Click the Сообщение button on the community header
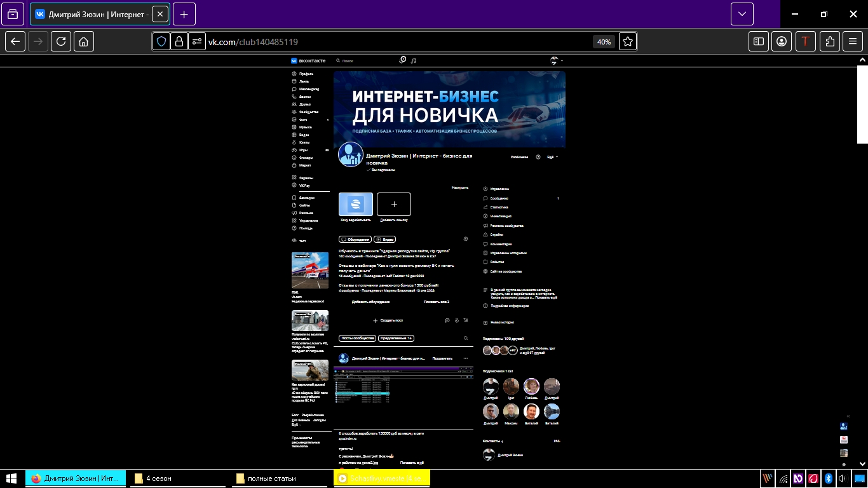 (x=519, y=157)
